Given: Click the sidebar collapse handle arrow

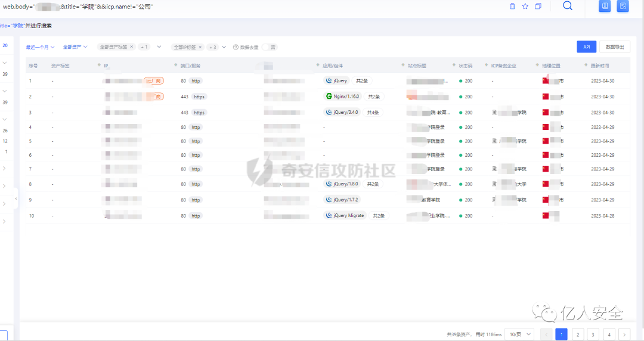Looking at the screenshot, I should (16, 199).
